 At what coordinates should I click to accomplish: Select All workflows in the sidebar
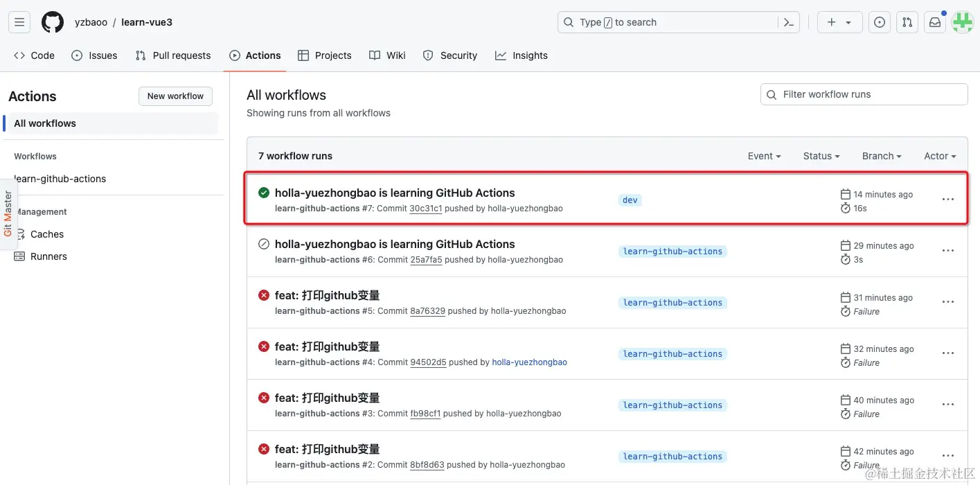click(x=111, y=123)
